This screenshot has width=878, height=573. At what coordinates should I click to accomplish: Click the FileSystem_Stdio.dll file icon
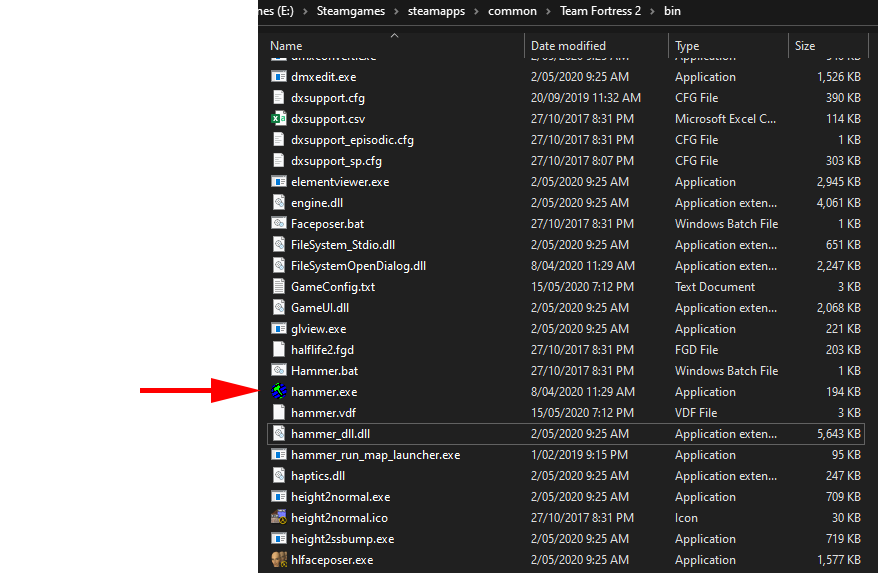279,244
